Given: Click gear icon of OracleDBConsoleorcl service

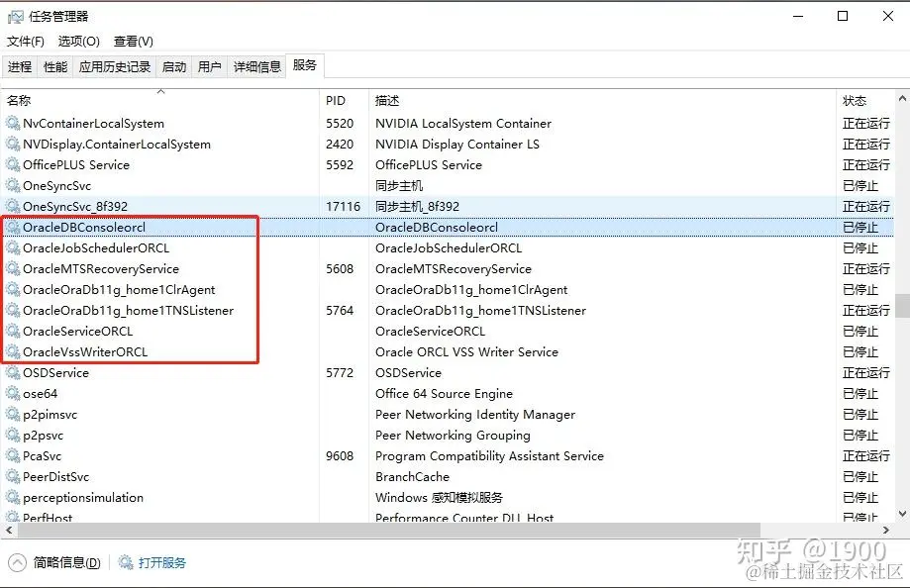Looking at the screenshot, I should [x=13, y=227].
